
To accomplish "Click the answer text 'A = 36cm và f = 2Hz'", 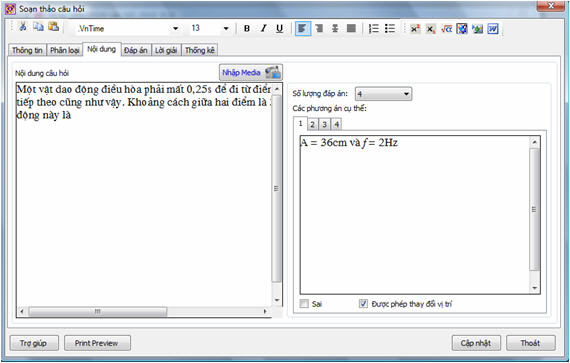I will tap(349, 143).
